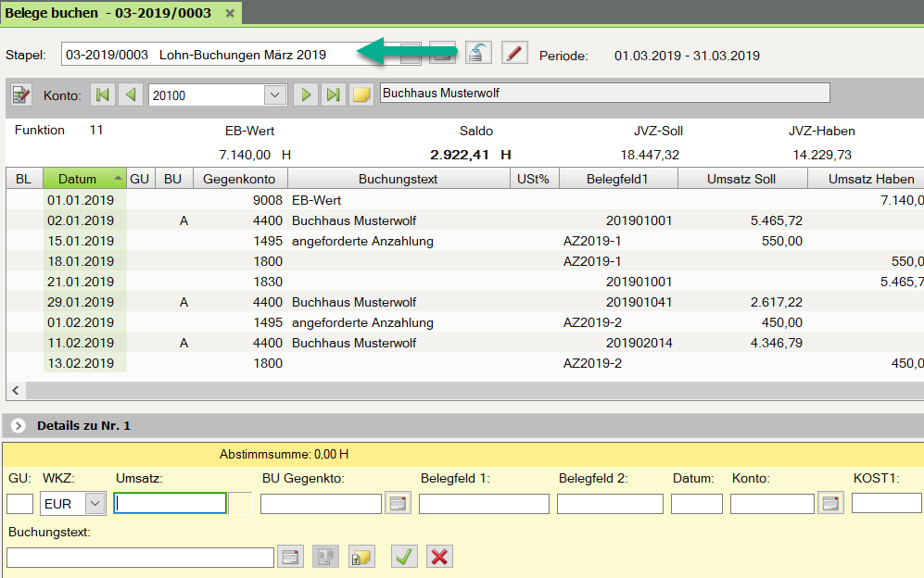Click the table's left scroll arrow

point(16,390)
